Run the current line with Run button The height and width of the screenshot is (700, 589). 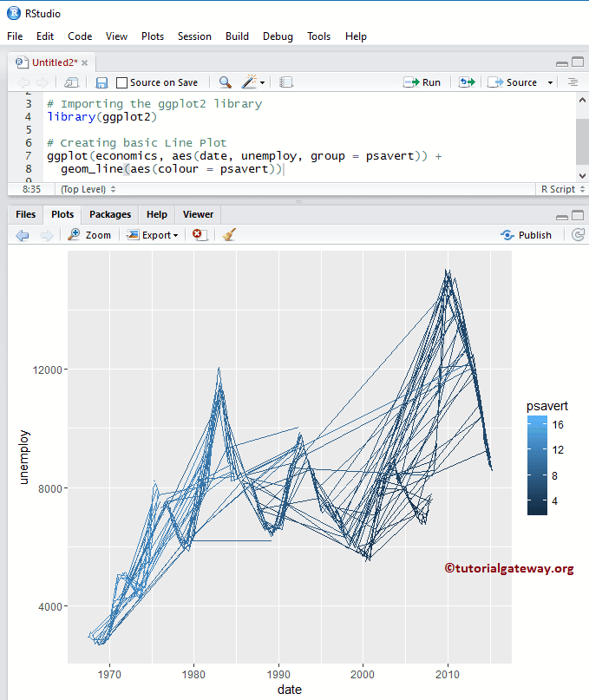coord(422,82)
